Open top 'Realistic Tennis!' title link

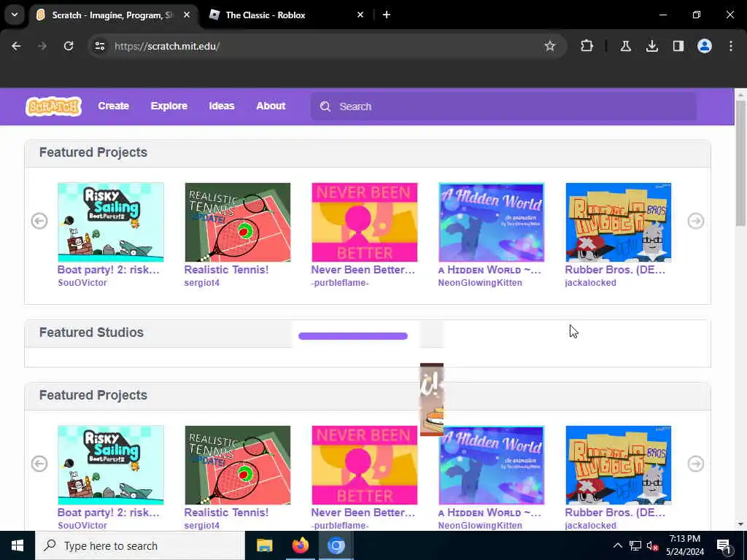(226, 270)
